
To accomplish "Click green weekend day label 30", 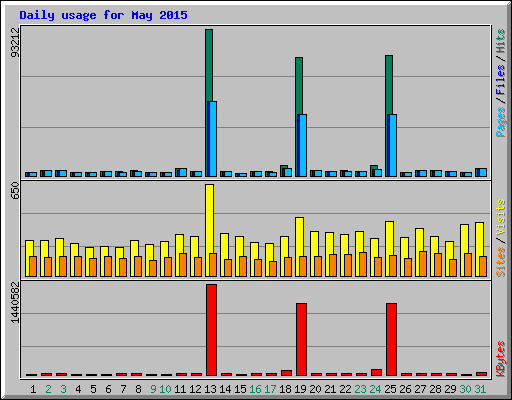I will [465, 389].
